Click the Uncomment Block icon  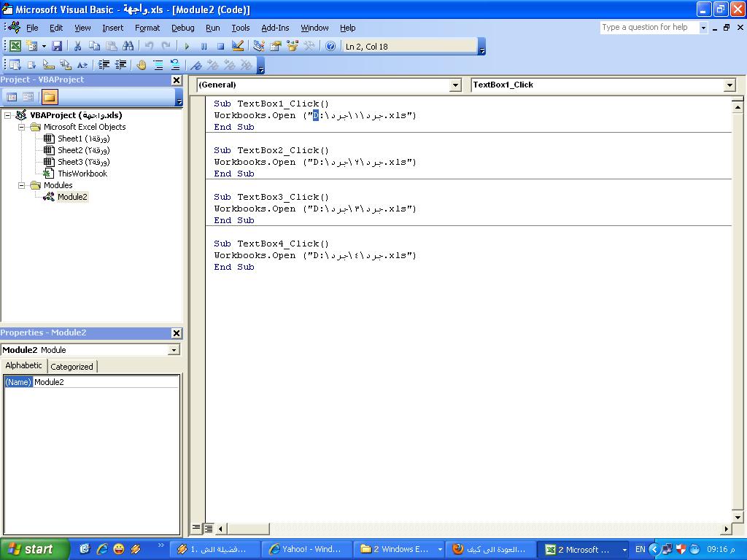[175, 65]
